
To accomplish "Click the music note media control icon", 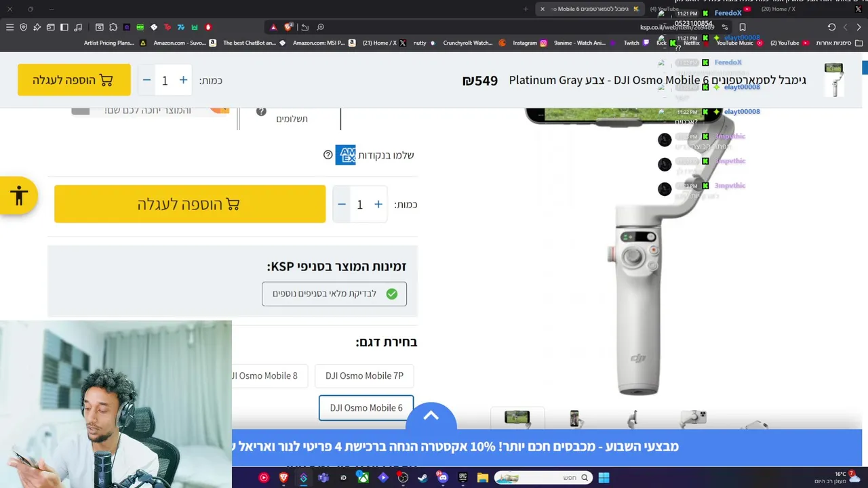I will (78, 27).
